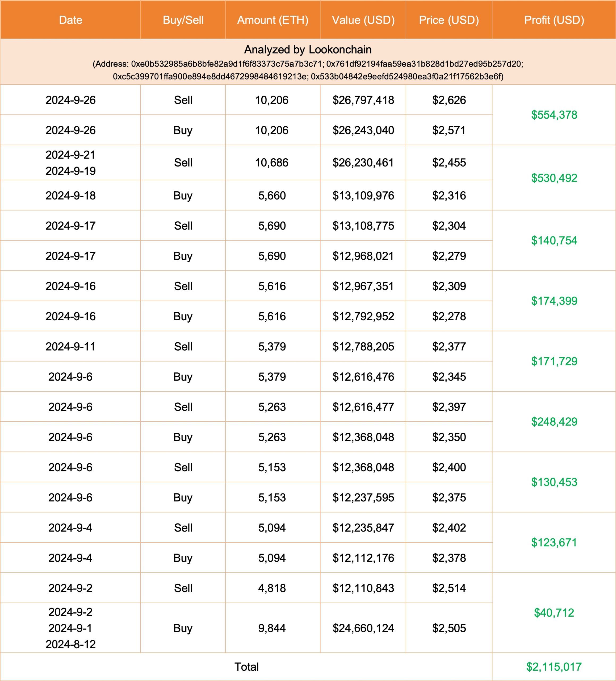Click the $40,712 profit value

pyautogui.click(x=554, y=612)
